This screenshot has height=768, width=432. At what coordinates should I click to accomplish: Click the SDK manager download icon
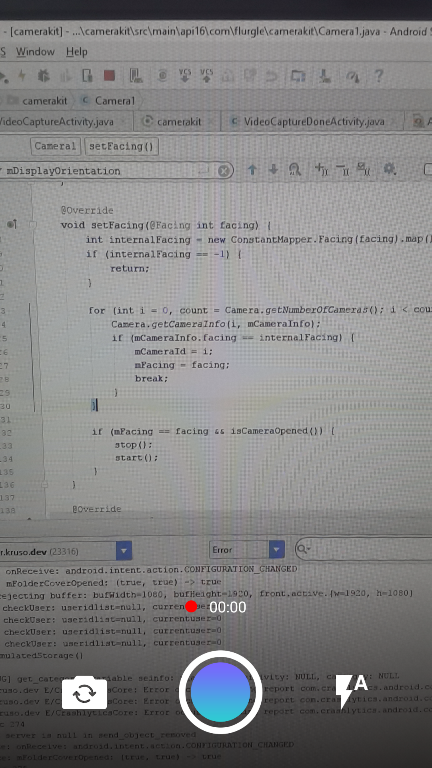point(325,76)
